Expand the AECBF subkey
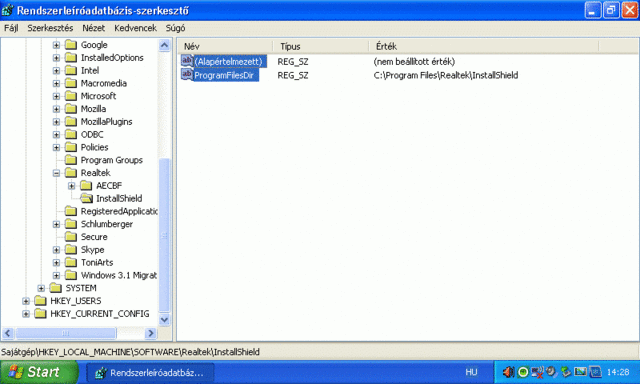This screenshot has width=640, height=384. point(72,186)
